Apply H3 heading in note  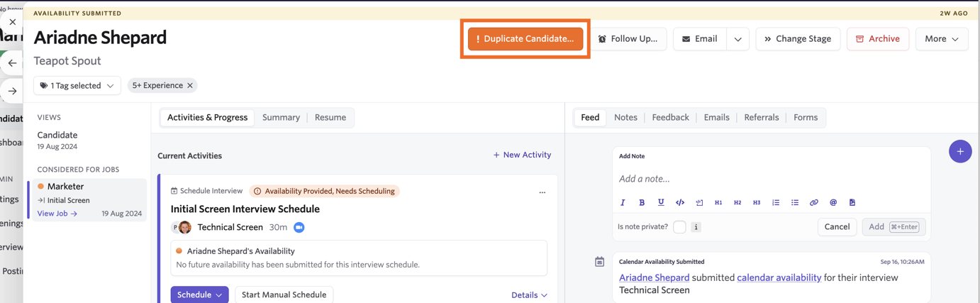pyautogui.click(x=757, y=202)
